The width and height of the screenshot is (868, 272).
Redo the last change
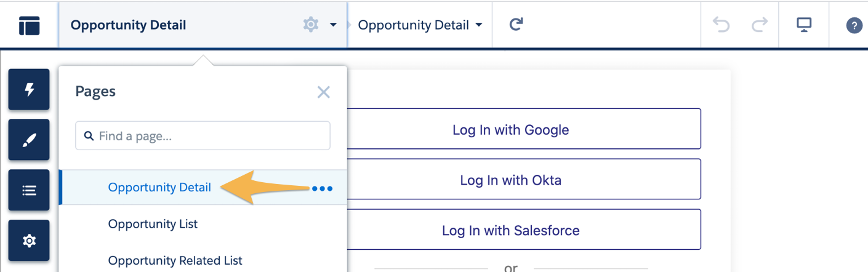point(760,25)
